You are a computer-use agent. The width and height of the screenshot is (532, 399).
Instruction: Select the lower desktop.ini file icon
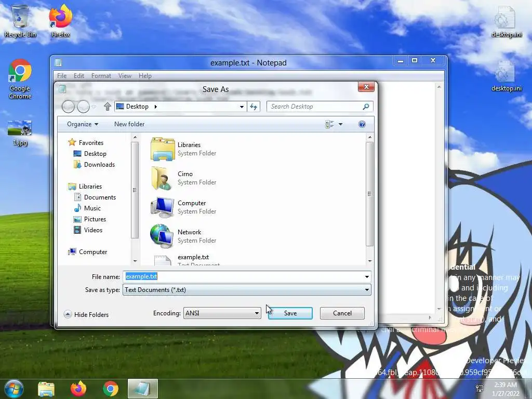pyautogui.click(x=506, y=76)
